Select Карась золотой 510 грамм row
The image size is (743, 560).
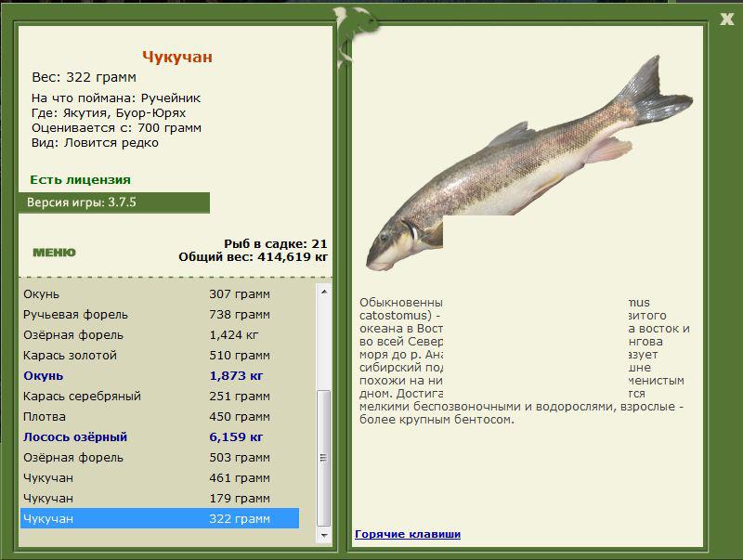pyautogui.click(x=160, y=356)
